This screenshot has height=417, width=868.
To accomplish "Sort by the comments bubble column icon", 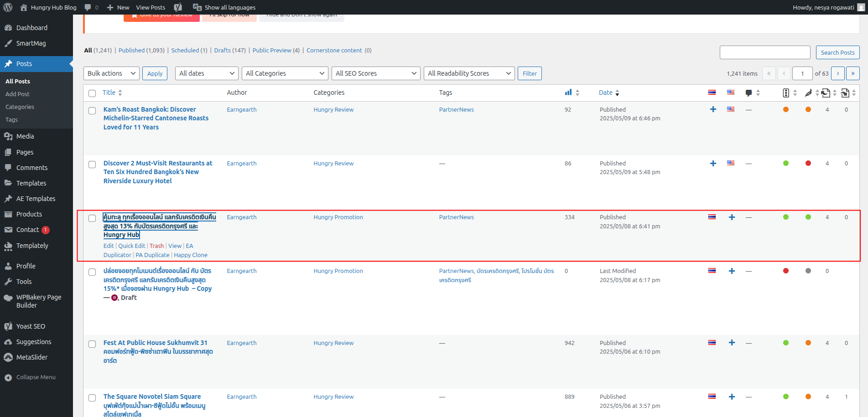I will coord(748,93).
